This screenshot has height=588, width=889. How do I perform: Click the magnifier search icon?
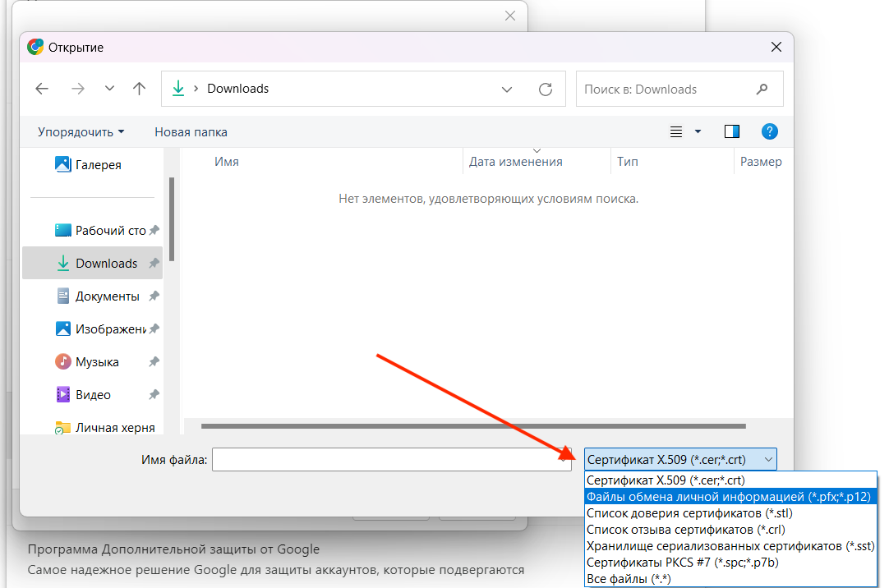[762, 89]
